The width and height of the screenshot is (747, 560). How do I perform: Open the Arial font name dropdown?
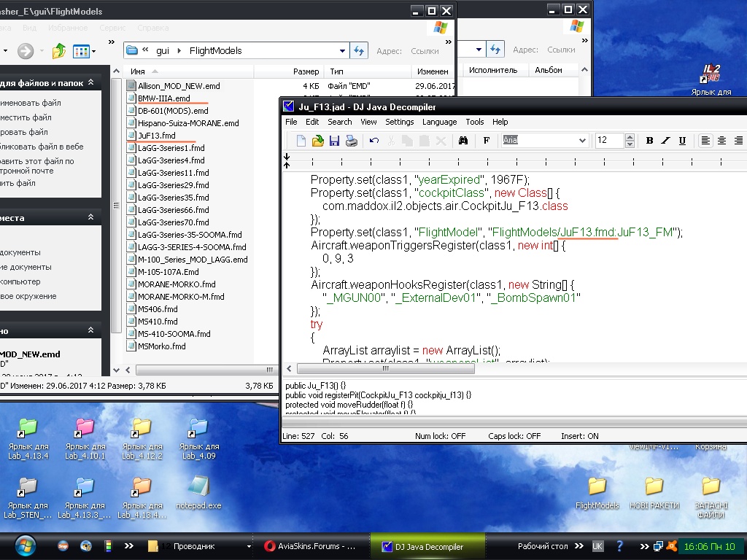(x=582, y=141)
